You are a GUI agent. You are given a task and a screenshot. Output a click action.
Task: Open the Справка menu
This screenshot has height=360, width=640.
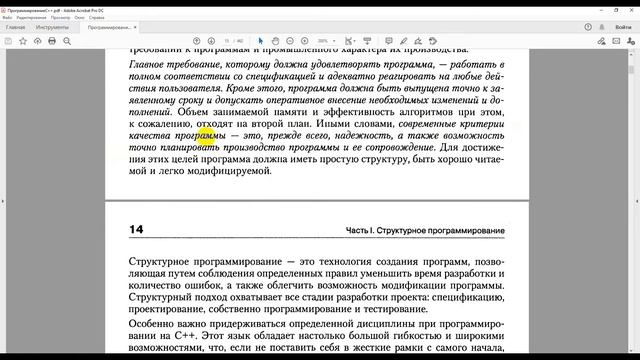coord(97,18)
